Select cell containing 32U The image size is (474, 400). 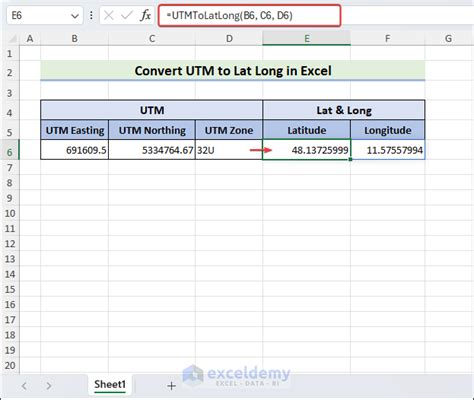click(x=229, y=150)
